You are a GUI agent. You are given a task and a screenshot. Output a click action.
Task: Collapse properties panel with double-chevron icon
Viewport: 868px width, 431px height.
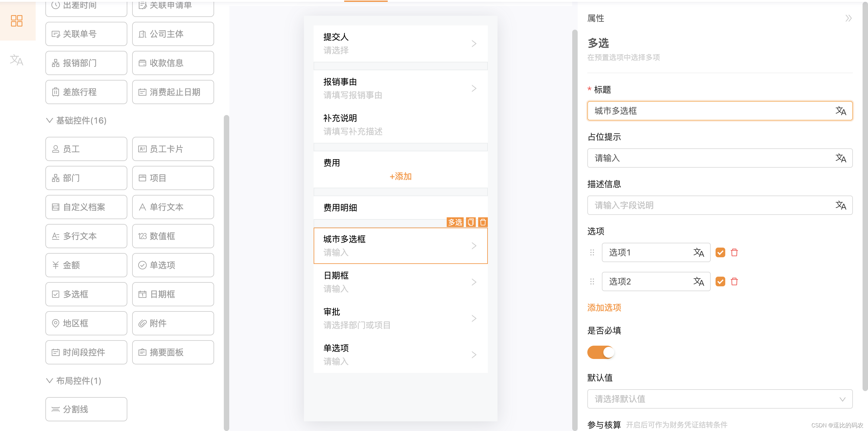click(848, 18)
